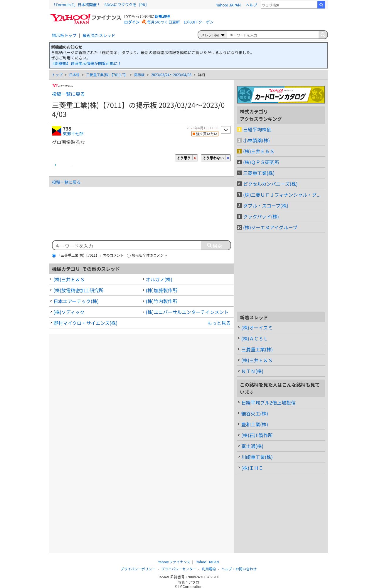
Task: Open (株)ユニバーサルエンターテインメント thread link
Action: pos(187,312)
